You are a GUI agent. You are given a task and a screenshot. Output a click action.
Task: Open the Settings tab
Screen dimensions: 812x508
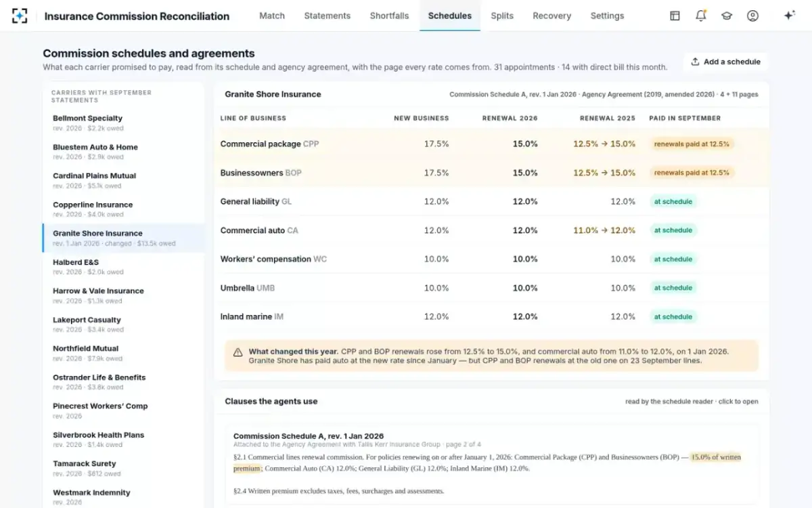tap(608, 16)
